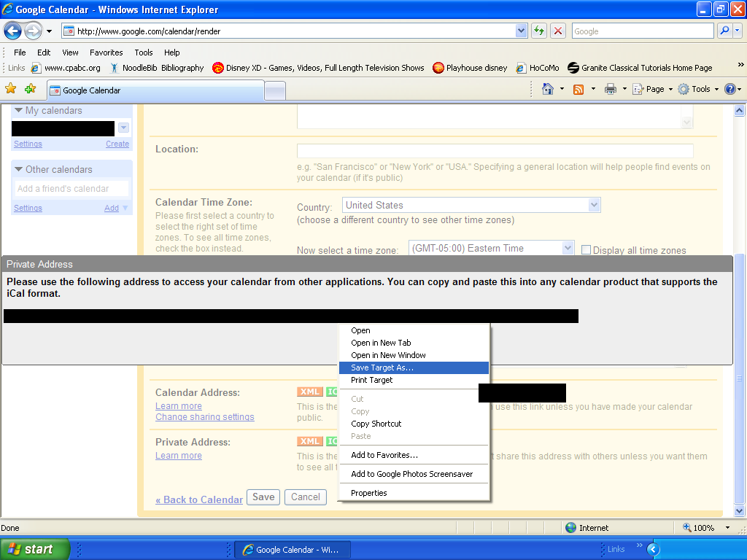
Task: Click the Save button
Action: [263, 497]
